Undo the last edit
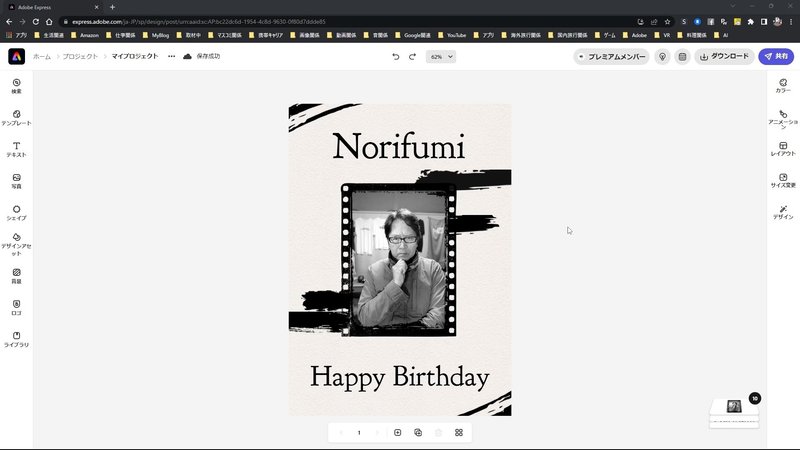 point(395,57)
